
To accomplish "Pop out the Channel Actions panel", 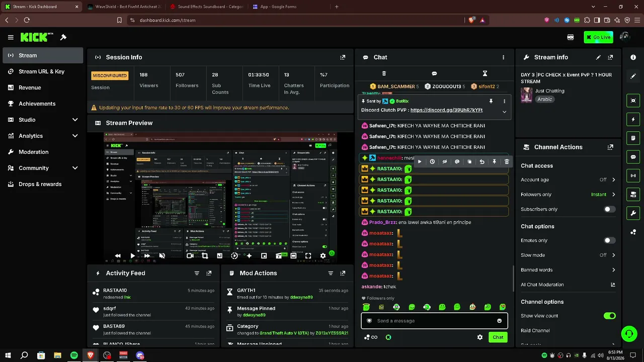I will click(x=610, y=147).
